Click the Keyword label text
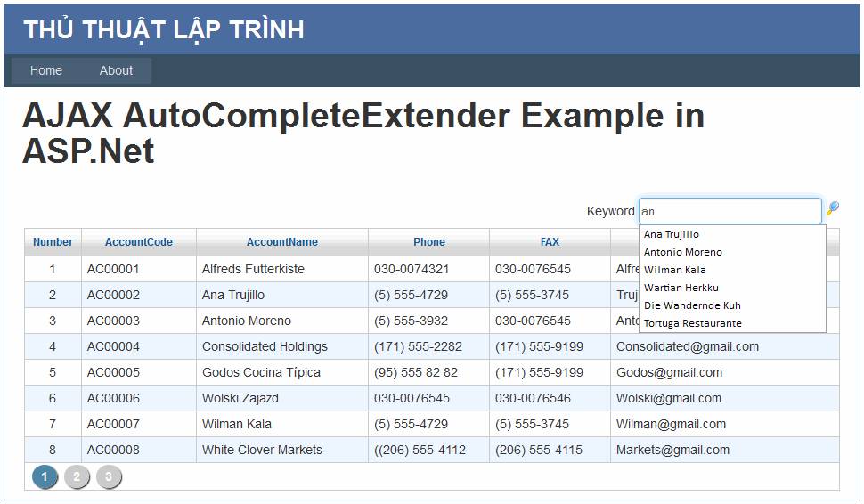The height and width of the screenshot is (504, 864). coord(610,212)
